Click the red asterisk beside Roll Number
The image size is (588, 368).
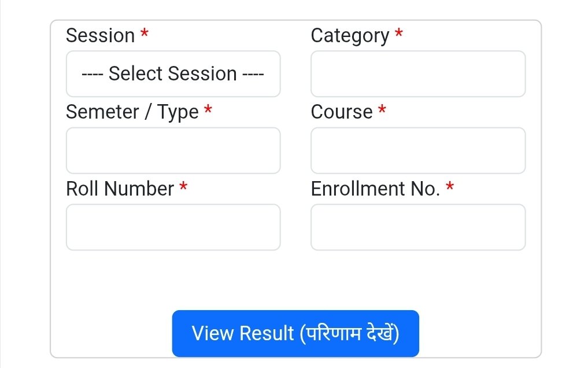[183, 186]
